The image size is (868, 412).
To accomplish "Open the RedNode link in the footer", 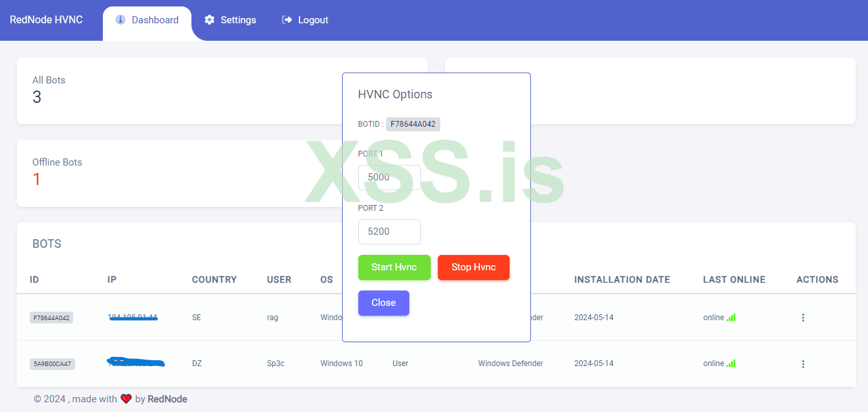I will [167, 398].
